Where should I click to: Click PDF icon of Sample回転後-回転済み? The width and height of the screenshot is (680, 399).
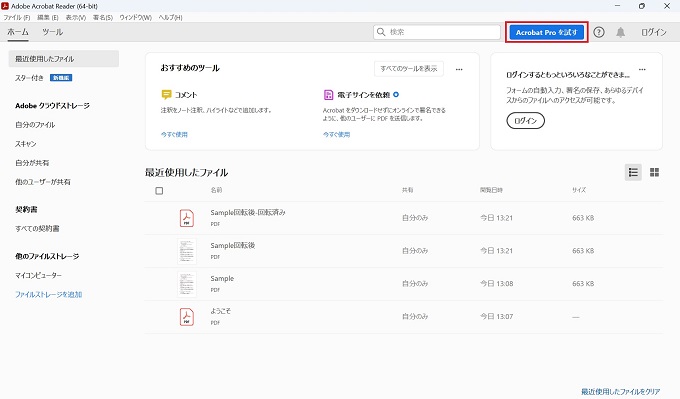pos(186,218)
